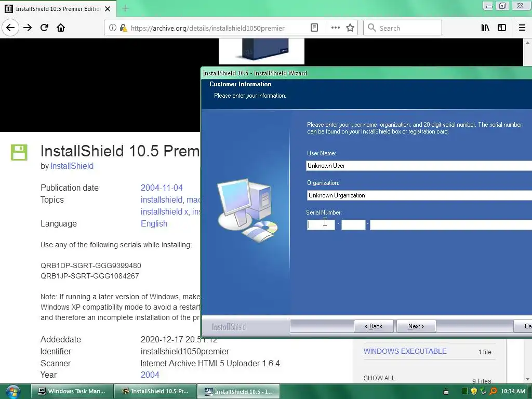Viewport: 532px width, 399px height.
Task: Open the InstallShield author link
Action: click(72, 166)
